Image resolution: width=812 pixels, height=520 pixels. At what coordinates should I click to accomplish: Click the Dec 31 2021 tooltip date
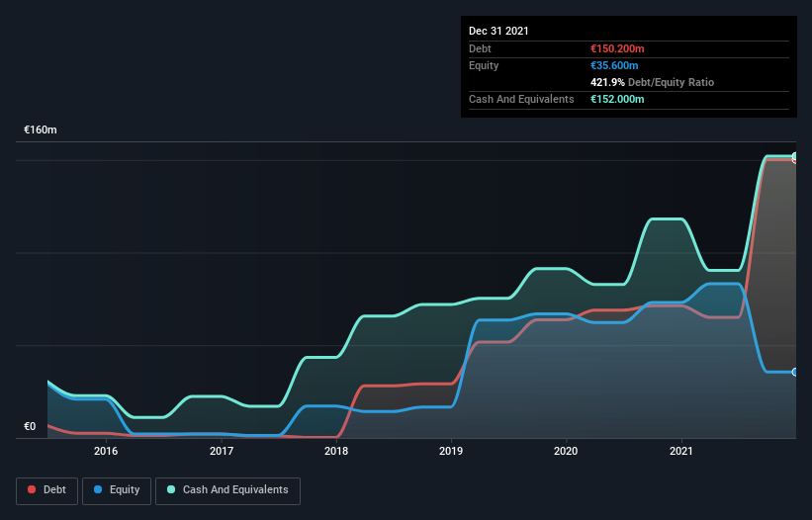[x=498, y=31]
